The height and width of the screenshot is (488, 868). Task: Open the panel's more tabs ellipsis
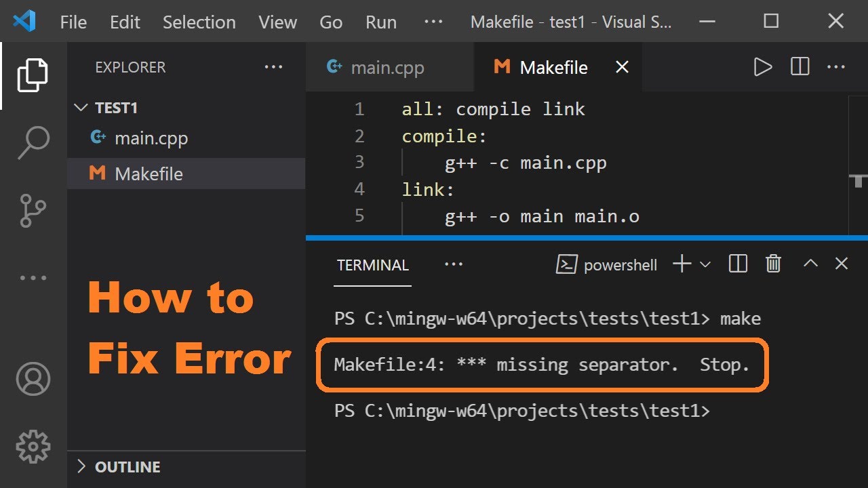(453, 264)
